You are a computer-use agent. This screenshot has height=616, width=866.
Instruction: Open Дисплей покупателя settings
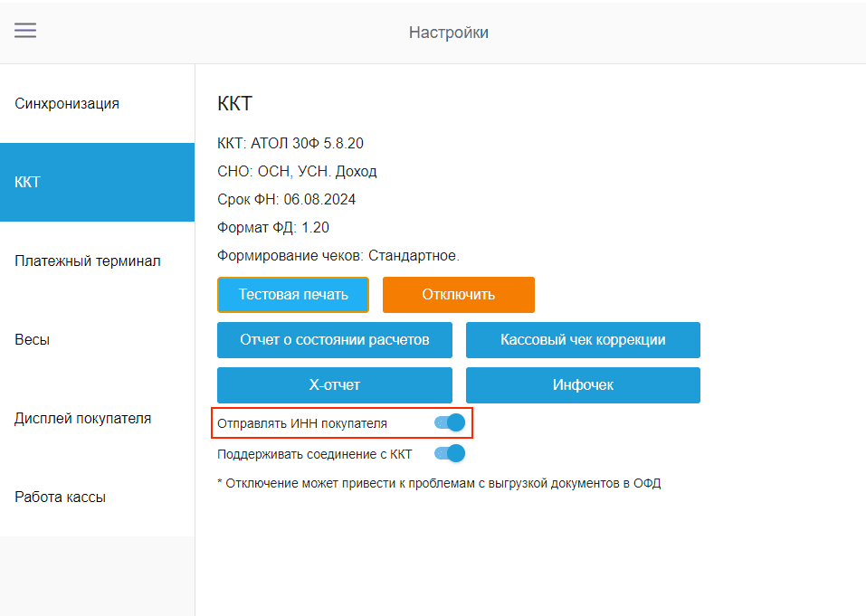coord(81,418)
